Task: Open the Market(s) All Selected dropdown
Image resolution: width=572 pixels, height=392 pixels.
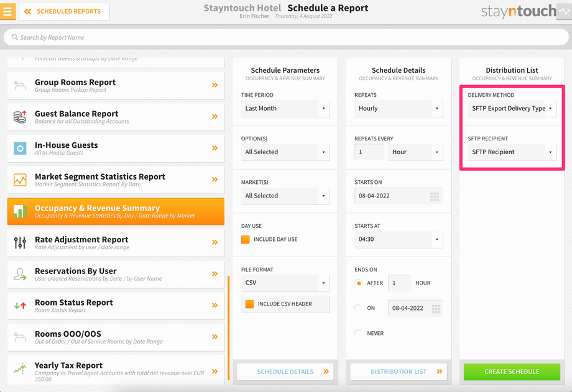Action: click(285, 196)
